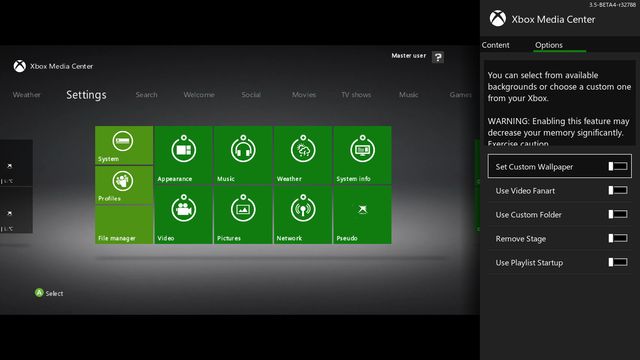
Task: Open the Pictures settings tile
Action: (243, 215)
